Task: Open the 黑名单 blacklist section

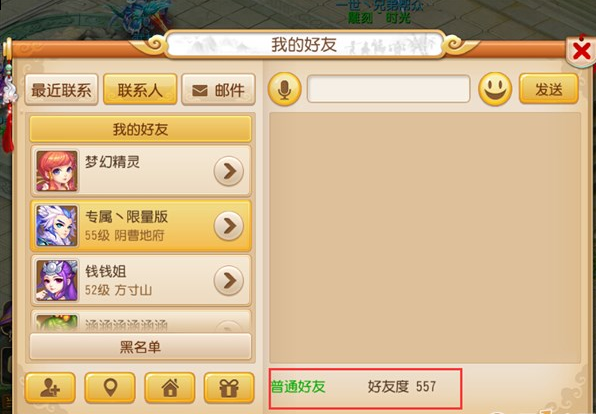Action: pyautogui.click(x=140, y=347)
